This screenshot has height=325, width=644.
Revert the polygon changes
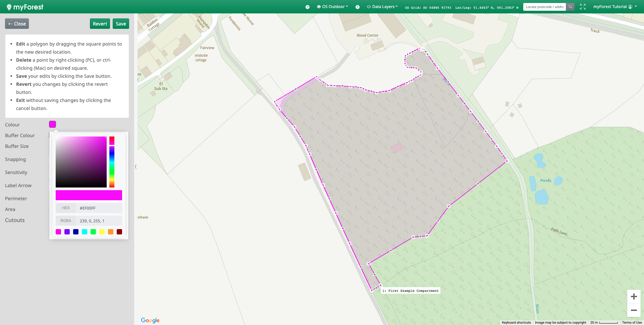pyautogui.click(x=100, y=24)
